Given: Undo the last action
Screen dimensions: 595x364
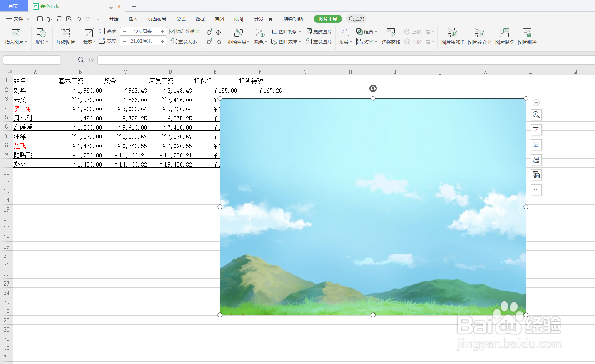Looking at the screenshot, I should [79, 19].
